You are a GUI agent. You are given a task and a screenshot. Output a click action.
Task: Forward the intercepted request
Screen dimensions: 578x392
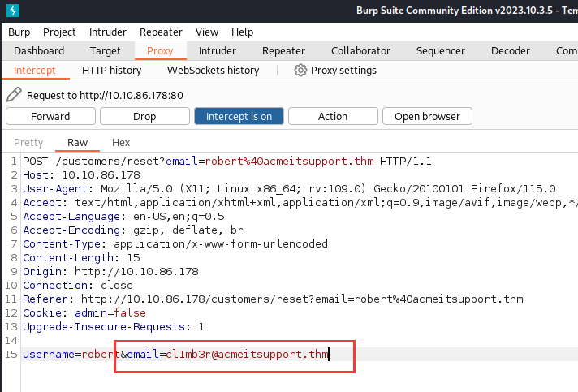[50, 116]
